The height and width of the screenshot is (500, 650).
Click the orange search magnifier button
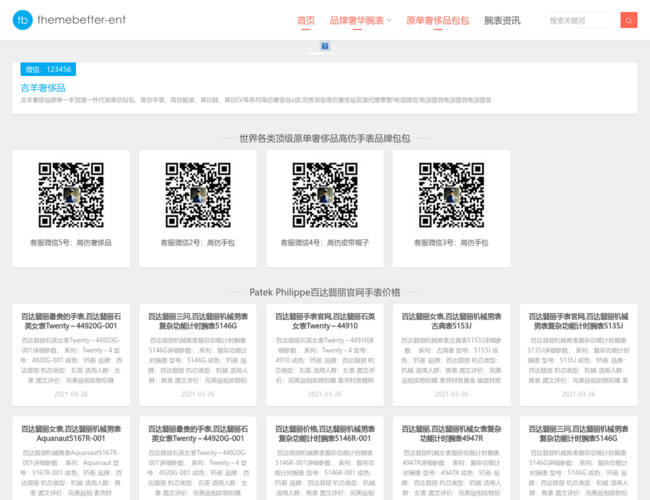(x=628, y=20)
